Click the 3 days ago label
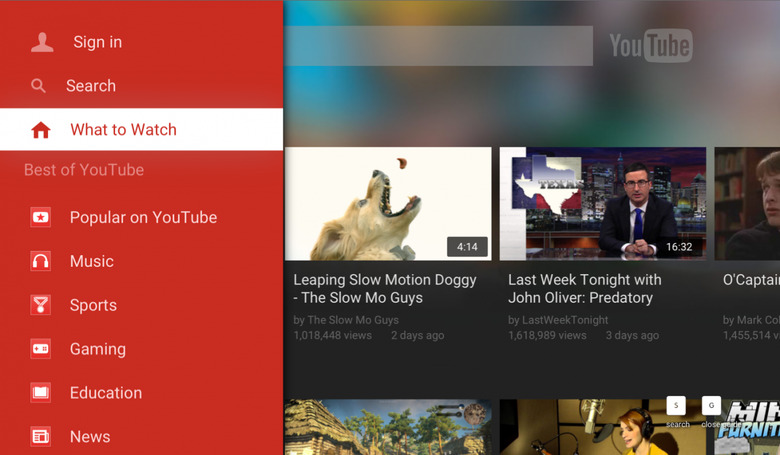This screenshot has width=780, height=455. point(632,335)
